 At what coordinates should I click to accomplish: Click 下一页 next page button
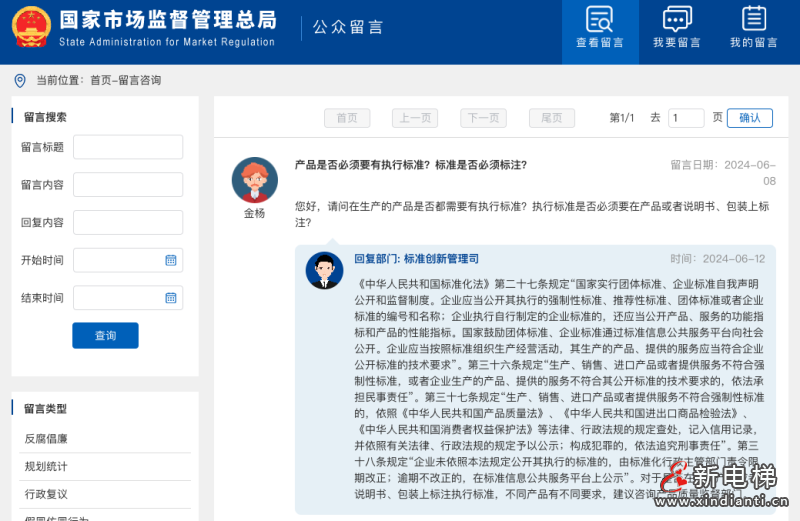tap(483, 118)
